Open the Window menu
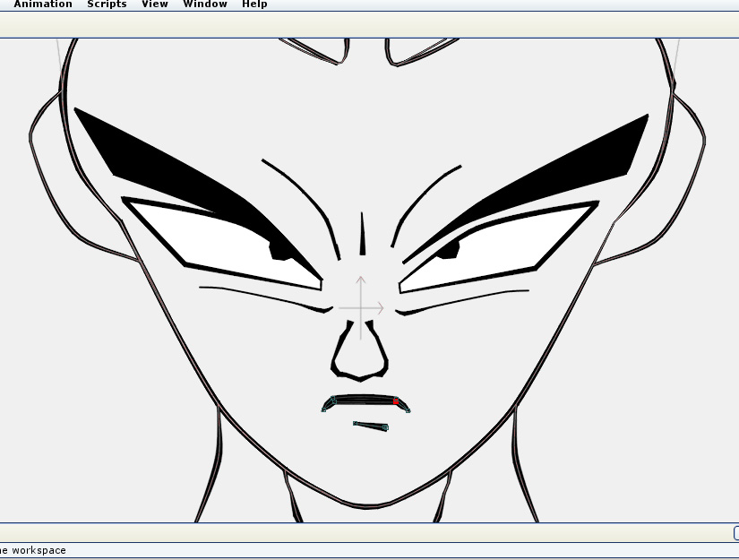This screenshot has height=560, width=739. pyautogui.click(x=204, y=4)
